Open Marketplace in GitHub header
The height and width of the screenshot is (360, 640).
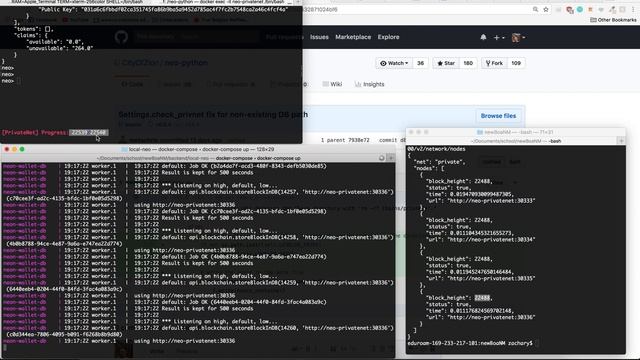coord(353,37)
